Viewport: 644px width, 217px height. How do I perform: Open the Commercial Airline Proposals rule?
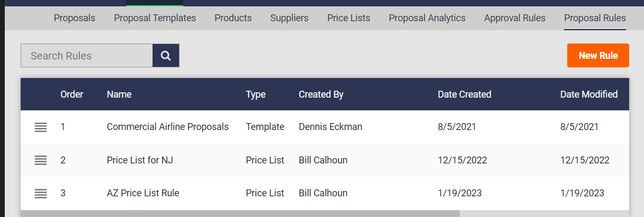168,127
